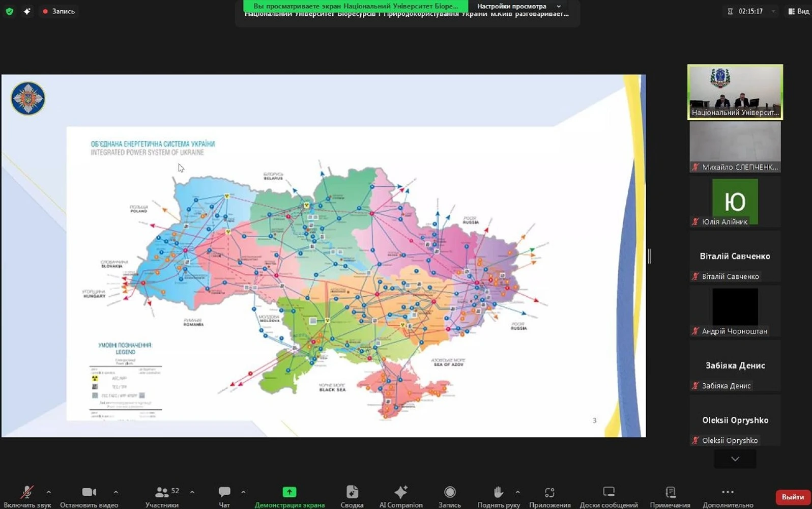This screenshot has width=812, height=509.
Task: Open the Participants list icon
Action: coord(162,492)
